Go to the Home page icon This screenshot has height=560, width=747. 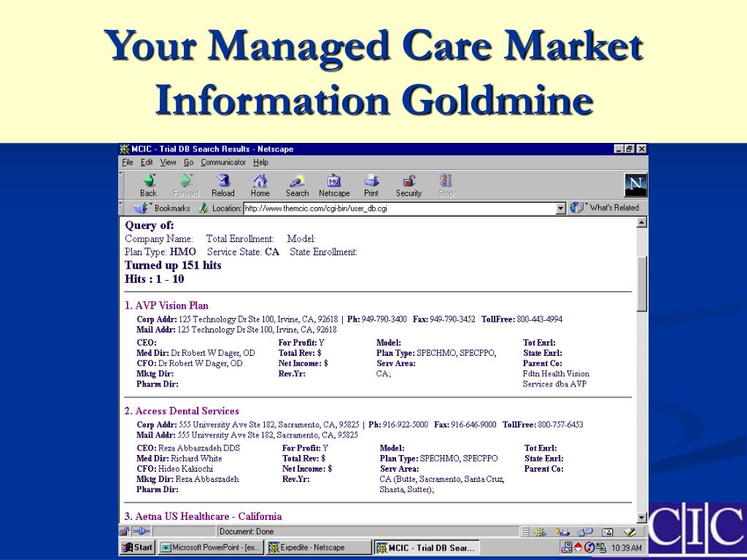pyautogui.click(x=260, y=181)
